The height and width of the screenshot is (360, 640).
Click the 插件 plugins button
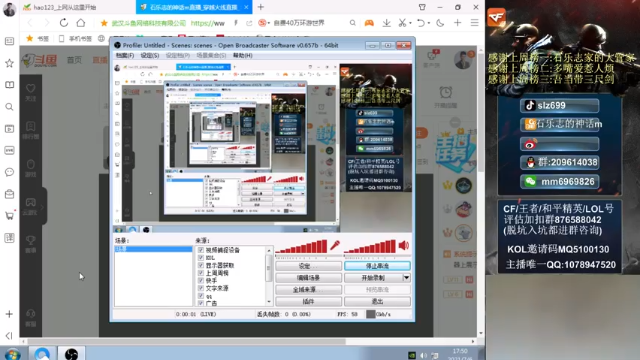click(x=309, y=301)
